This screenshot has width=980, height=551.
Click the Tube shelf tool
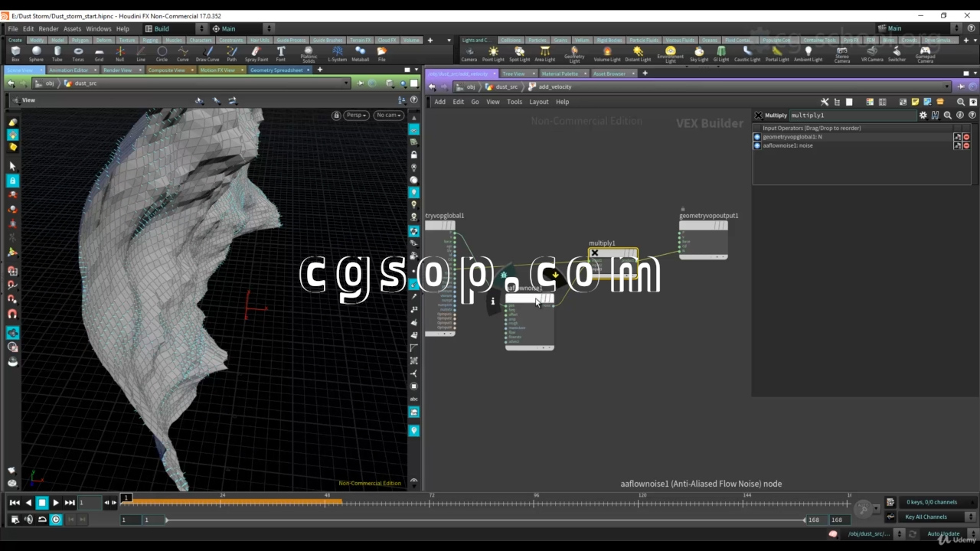(x=57, y=54)
